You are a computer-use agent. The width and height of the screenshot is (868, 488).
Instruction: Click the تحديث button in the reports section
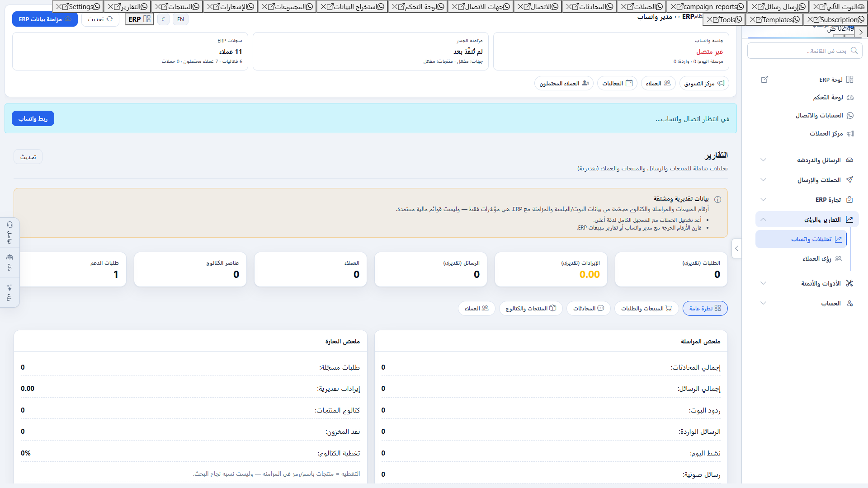(x=28, y=157)
